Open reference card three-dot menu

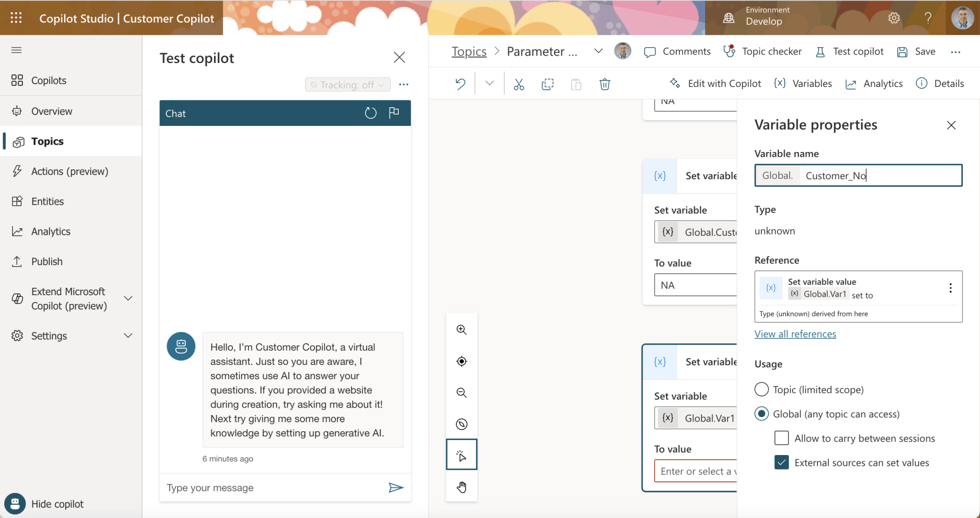[x=950, y=288]
